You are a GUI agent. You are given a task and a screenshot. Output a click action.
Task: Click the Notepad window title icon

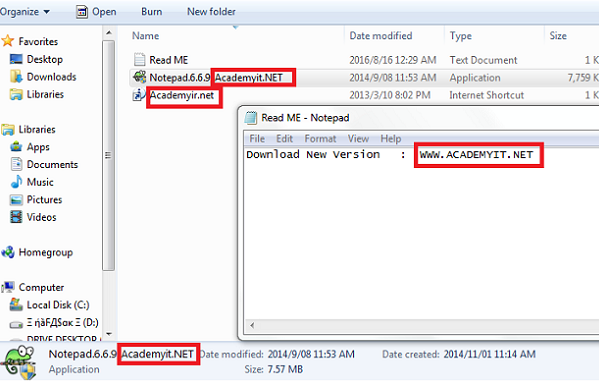pyautogui.click(x=251, y=118)
